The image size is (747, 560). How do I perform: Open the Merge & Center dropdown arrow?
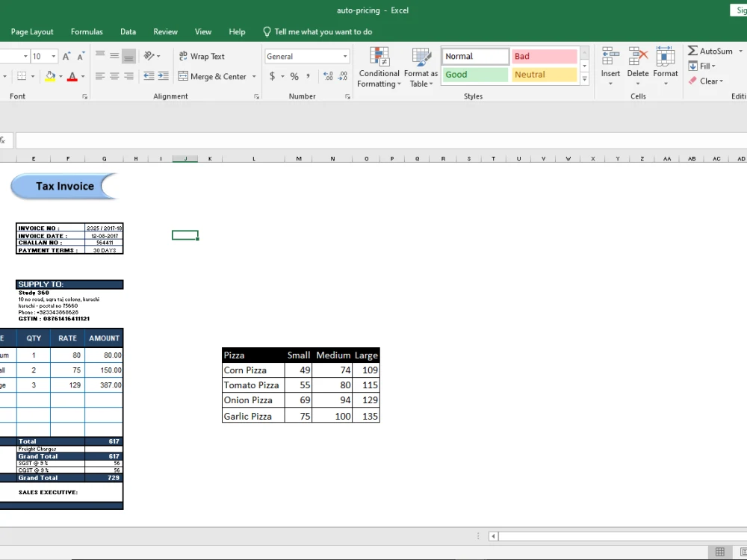(x=254, y=76)
